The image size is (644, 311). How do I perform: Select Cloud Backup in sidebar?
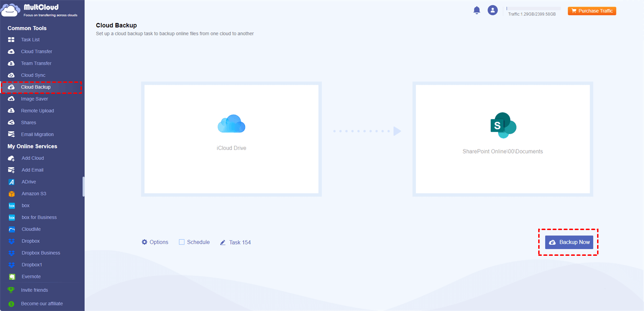point(36,87)
